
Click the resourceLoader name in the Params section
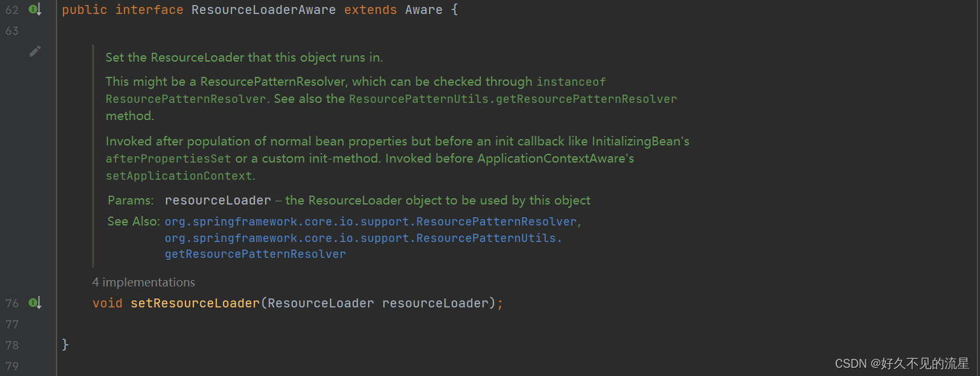(217, 199)
